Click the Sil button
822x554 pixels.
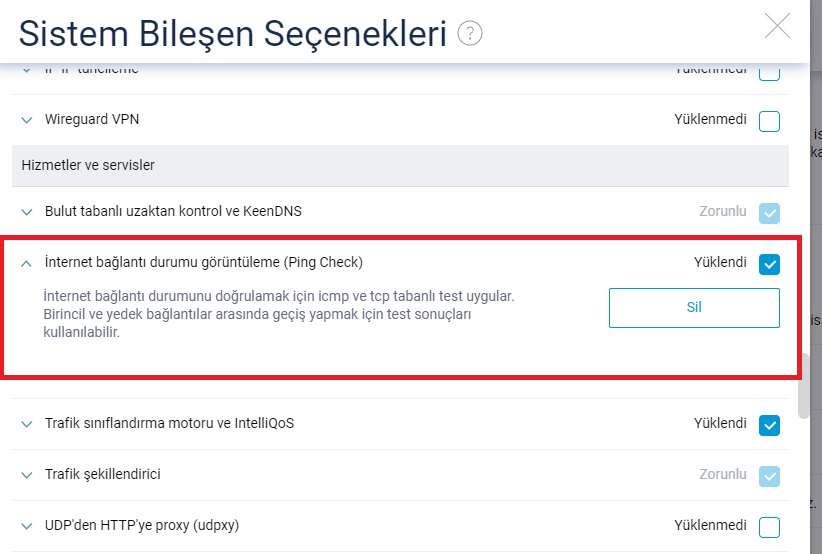(694, 308)
